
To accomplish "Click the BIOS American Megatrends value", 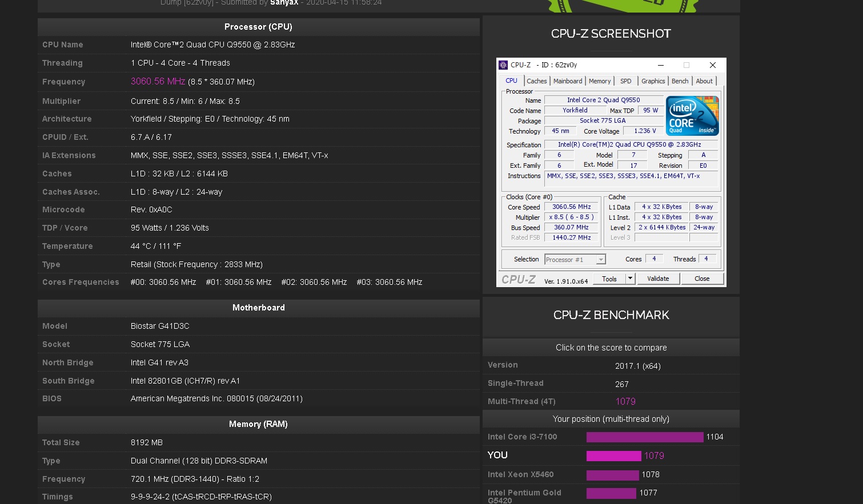I will [x=216, y=399].
